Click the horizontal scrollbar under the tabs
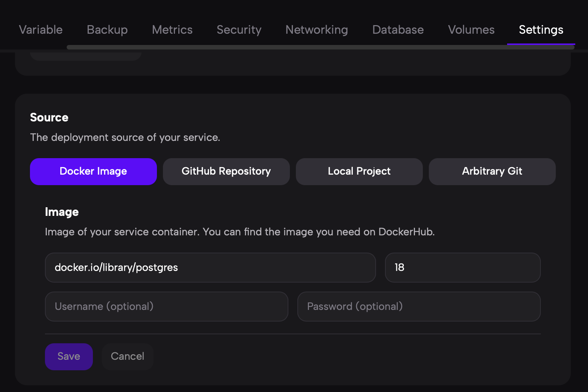 point(320,47)
